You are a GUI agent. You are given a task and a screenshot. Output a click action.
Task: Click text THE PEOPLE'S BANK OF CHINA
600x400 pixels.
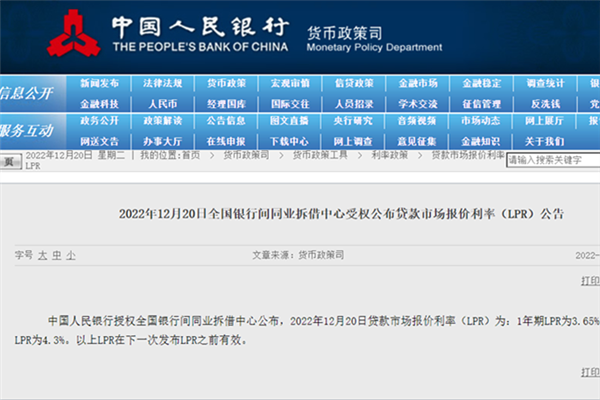tap(200, 47)
